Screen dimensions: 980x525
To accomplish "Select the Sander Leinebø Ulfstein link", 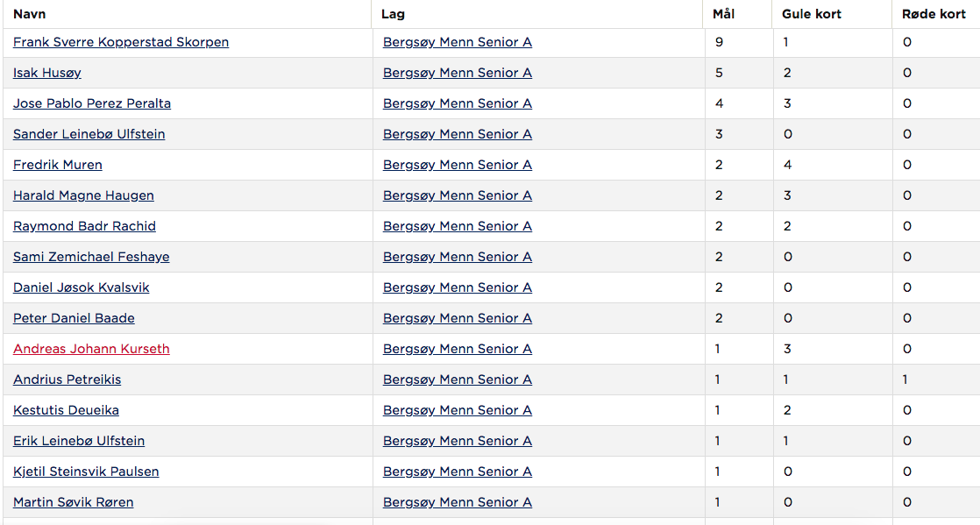I will point(89,134).
